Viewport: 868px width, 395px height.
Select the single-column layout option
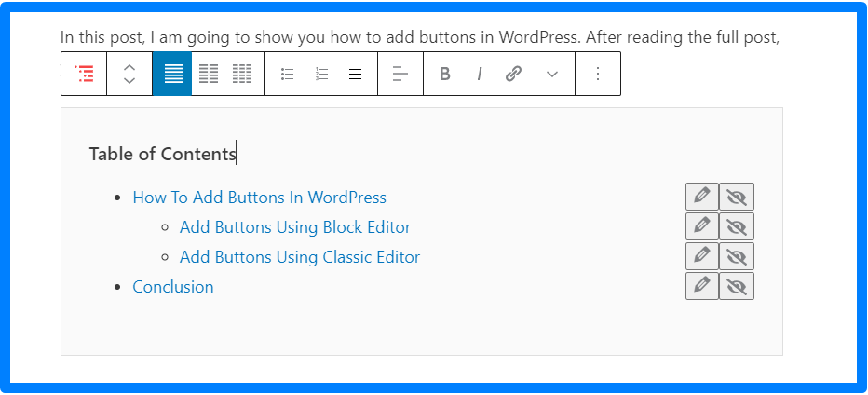(174, 74)
